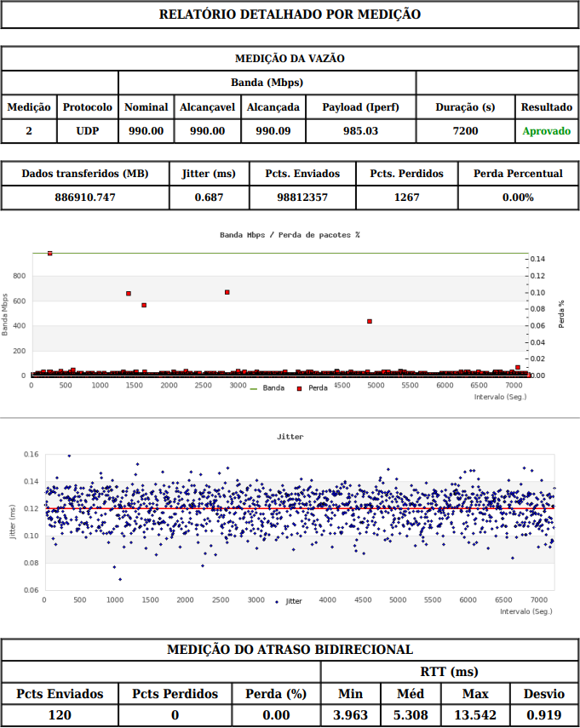Click the green Banda legend line marker

[253, 388]
